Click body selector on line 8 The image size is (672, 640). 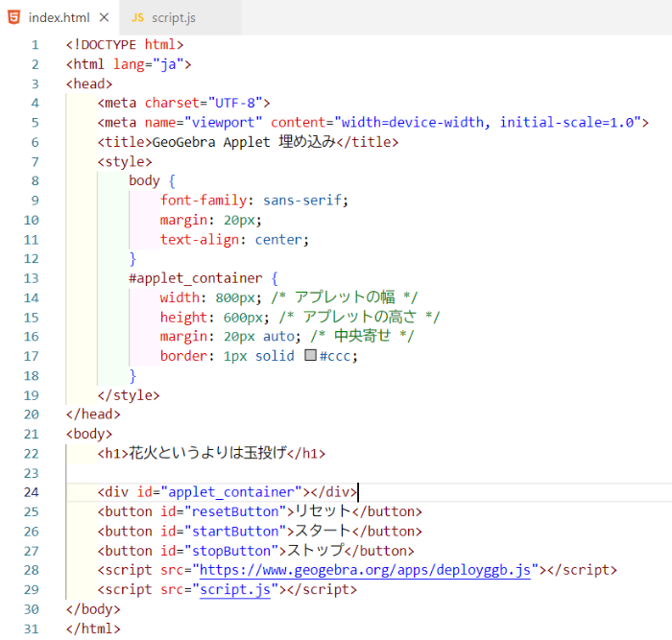click(x=144, y=180)
